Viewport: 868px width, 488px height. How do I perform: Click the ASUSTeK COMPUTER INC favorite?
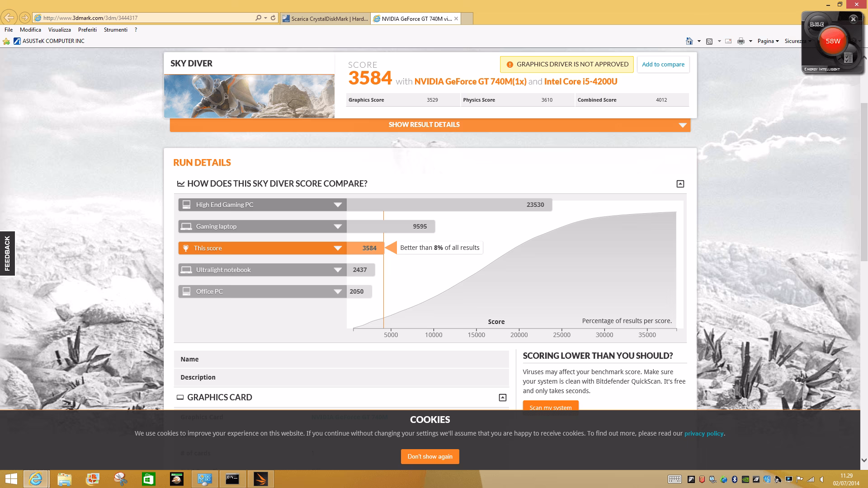pyautogui.click(x=49, y=41)
